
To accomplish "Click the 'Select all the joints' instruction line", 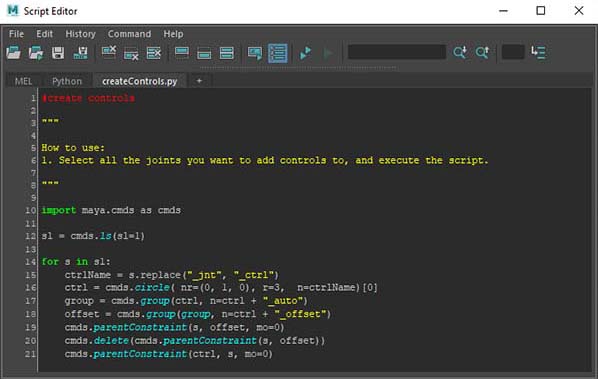I will point(265,161).
